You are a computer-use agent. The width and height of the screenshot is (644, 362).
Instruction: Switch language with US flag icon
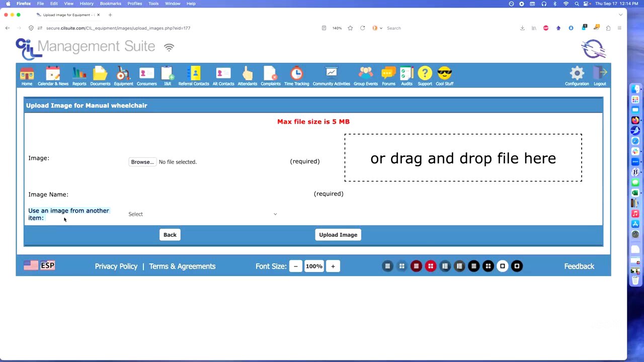tap(31, 265)
